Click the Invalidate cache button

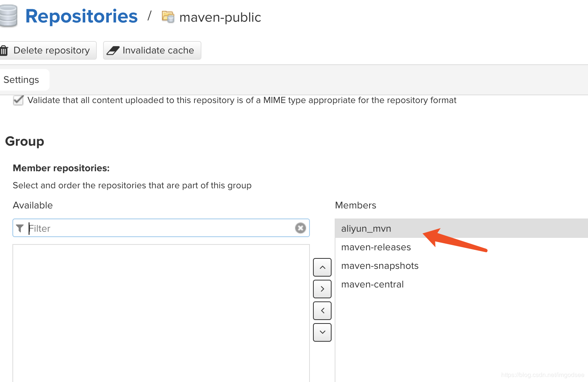(x=152, y=50)
